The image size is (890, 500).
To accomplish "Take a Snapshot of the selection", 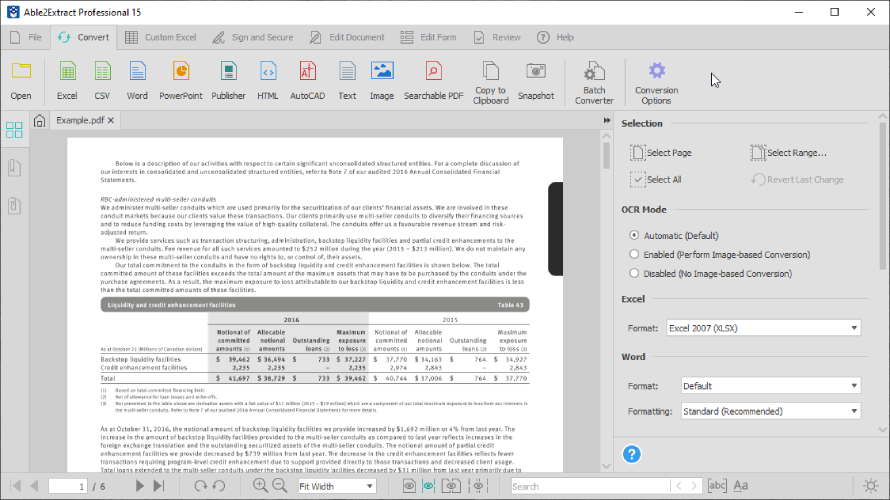I will point(536,80).
